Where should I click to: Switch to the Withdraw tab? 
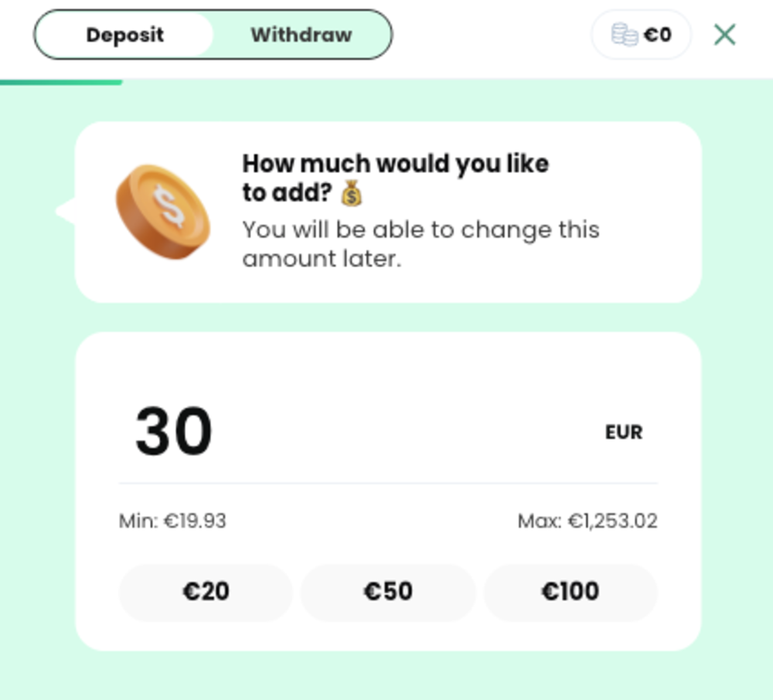coord(301,35)
